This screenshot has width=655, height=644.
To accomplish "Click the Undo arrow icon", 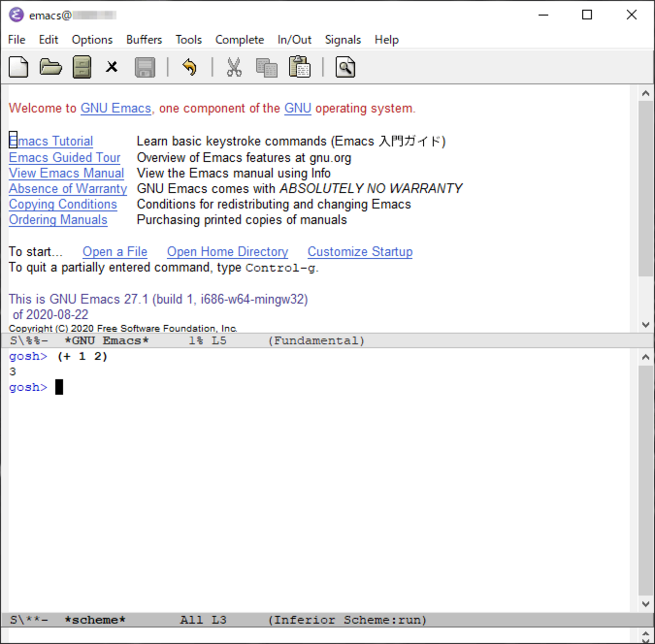I will [189, 67].
